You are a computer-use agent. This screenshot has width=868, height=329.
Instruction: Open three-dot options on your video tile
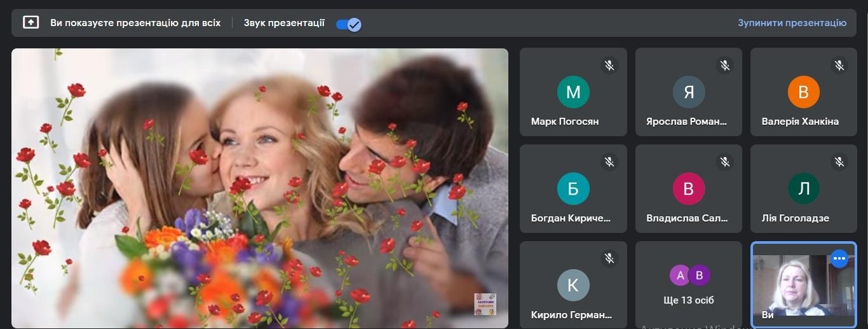(x=839, y=258)
